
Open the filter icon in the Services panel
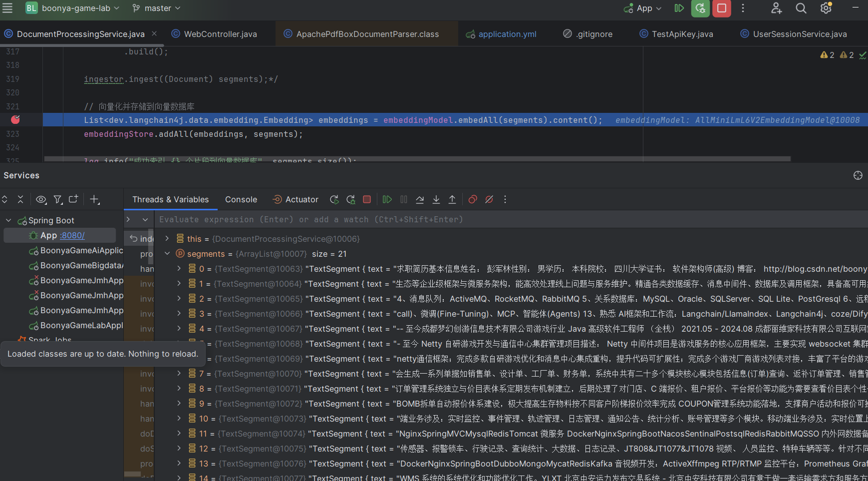58,199
